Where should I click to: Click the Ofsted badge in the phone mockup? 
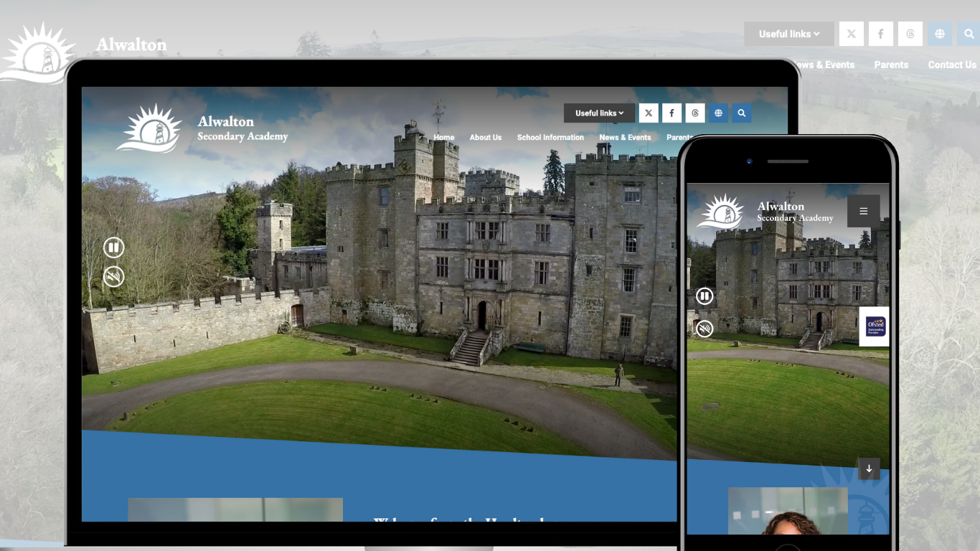pyautogui.click(x=875, y=327)
